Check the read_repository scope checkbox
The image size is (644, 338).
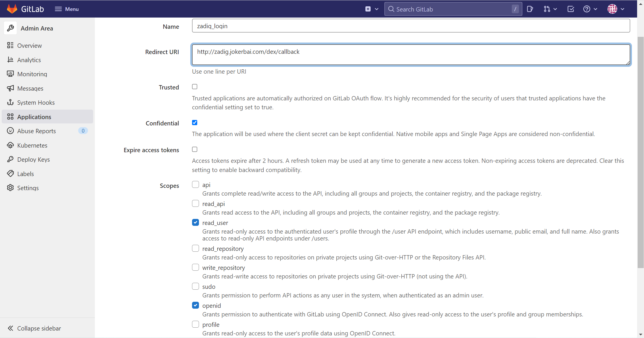click(195, 248)
